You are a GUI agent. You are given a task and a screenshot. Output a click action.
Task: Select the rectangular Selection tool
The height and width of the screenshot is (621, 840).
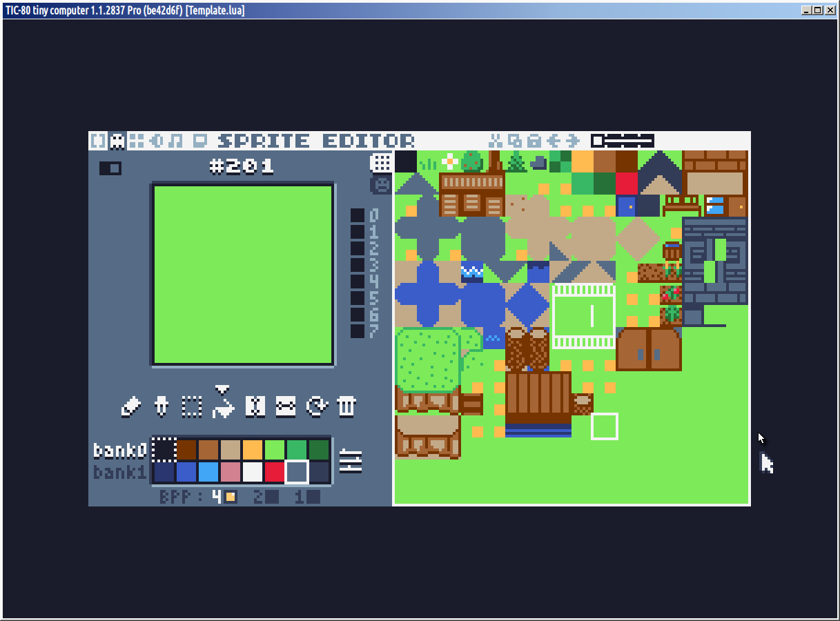[191, 406]
